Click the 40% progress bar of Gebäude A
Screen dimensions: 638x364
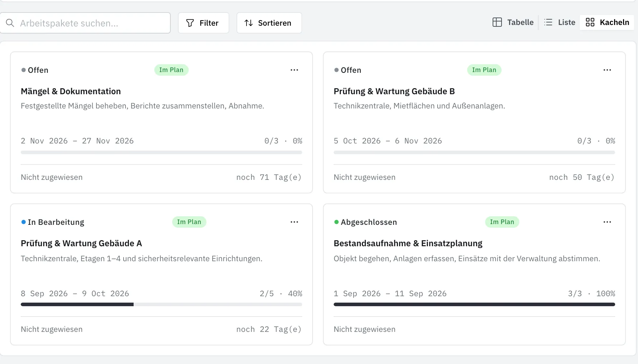[x=161, y=304]
